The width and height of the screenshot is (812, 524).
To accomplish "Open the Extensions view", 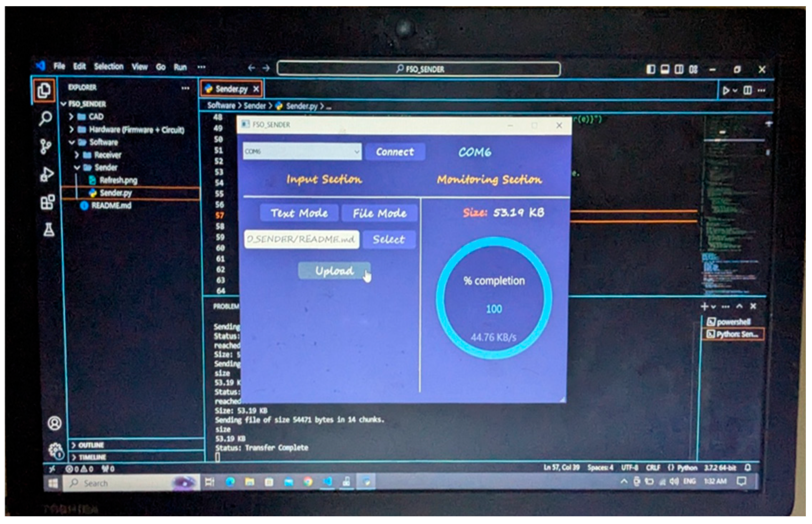I will coord(48,202).
